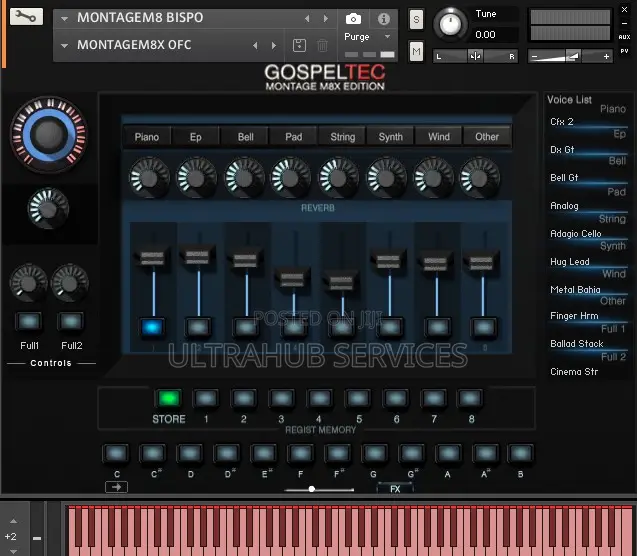The image size is (637, 556).
Task: Click the trash delete snapshot icon
Action: pos(322,45)
